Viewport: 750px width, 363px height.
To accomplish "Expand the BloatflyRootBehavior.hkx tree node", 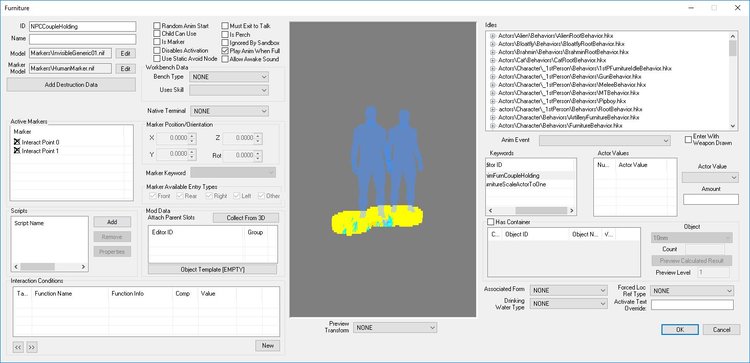I will [x=492, y=44].
